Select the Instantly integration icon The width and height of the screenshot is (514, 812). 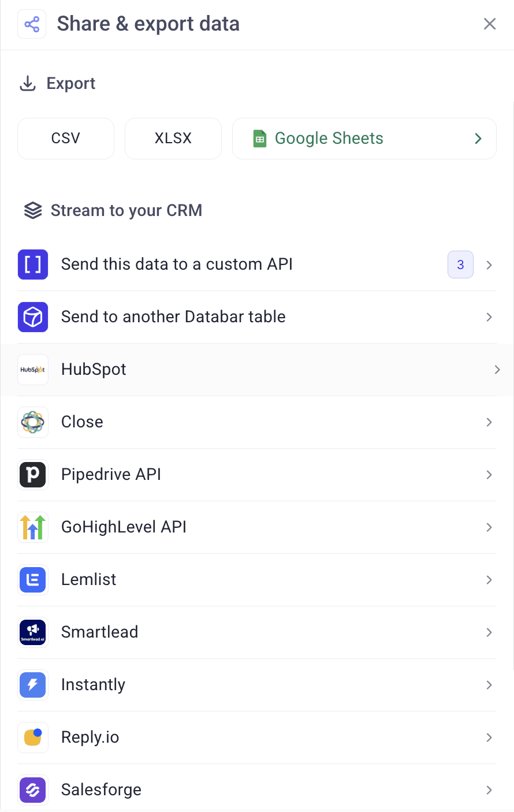33,684
